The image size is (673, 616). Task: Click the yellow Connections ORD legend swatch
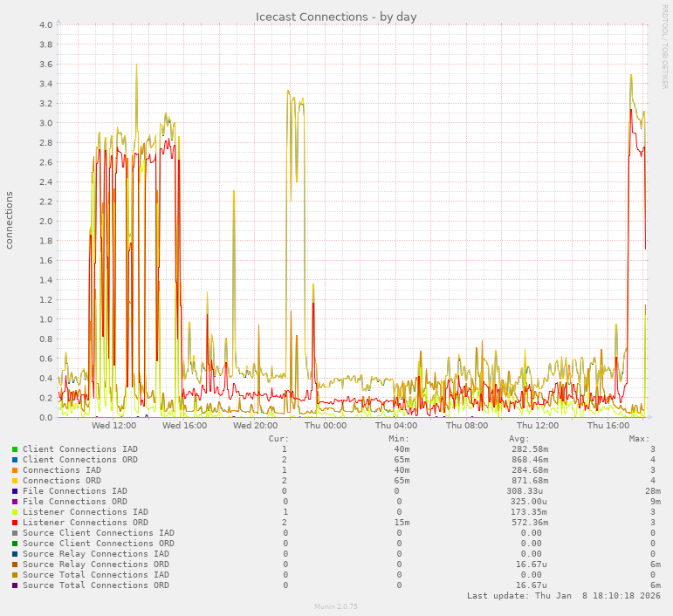(x=15, y=481)
